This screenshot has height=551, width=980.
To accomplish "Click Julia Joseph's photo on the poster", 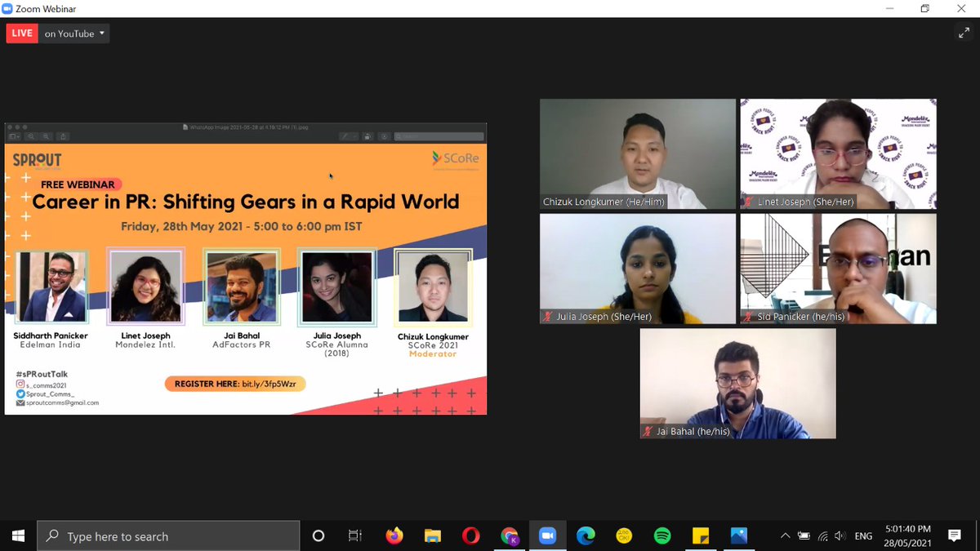I will coord(337,286).
